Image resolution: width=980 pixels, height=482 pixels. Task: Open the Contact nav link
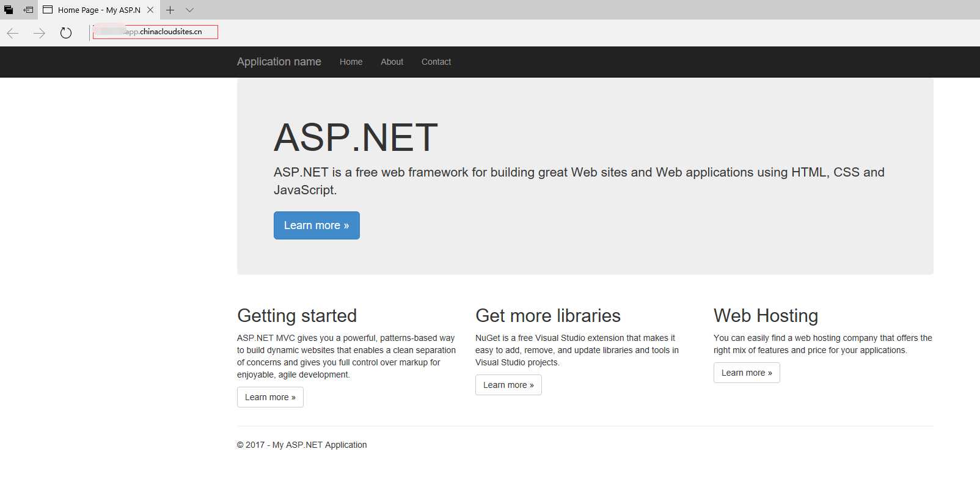point(436,62)
